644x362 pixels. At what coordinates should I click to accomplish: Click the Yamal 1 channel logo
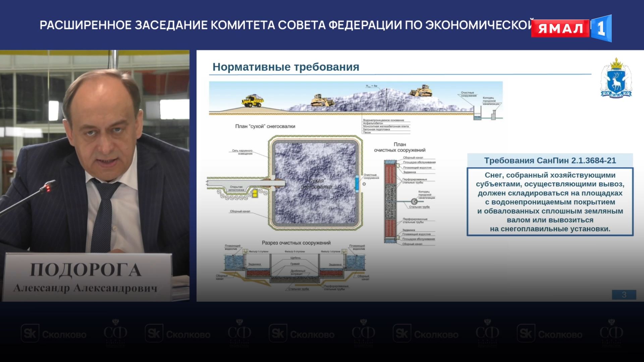click(x=571, y=28)
